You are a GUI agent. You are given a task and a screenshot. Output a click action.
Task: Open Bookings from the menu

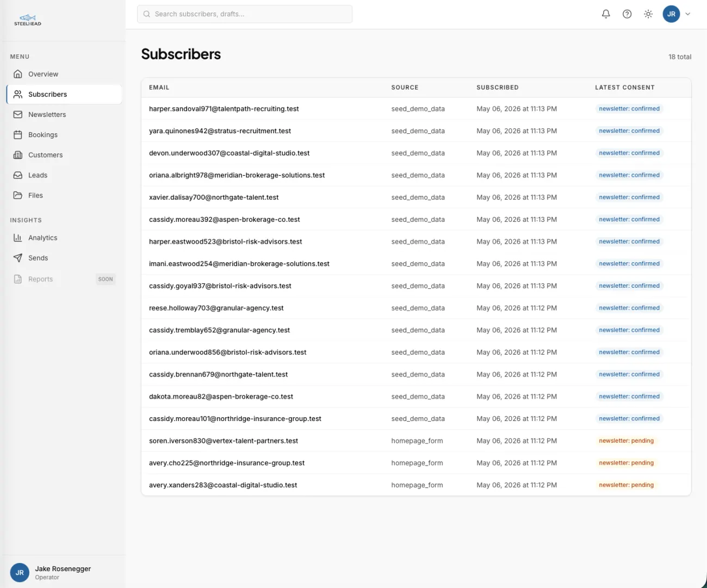tap(64, 134)
